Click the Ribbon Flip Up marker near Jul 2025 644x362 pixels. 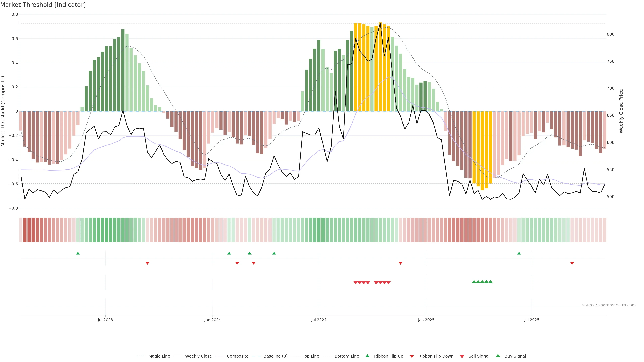tap(519, 253)
